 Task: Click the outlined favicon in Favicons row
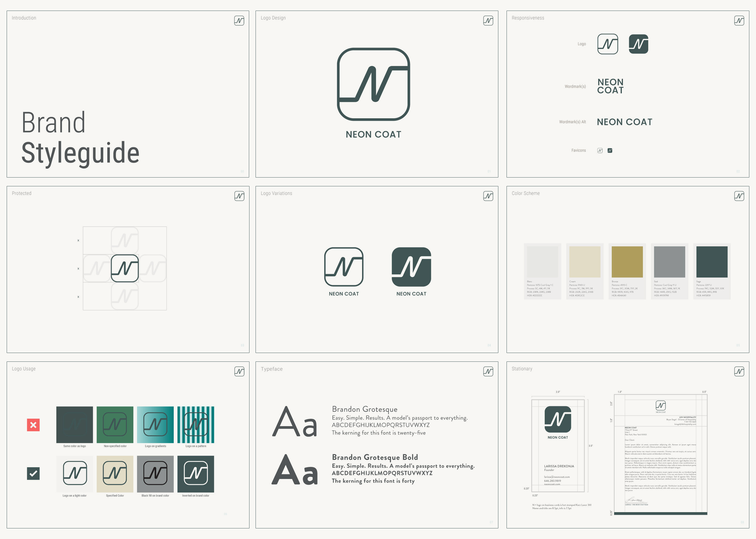point(600,150)
